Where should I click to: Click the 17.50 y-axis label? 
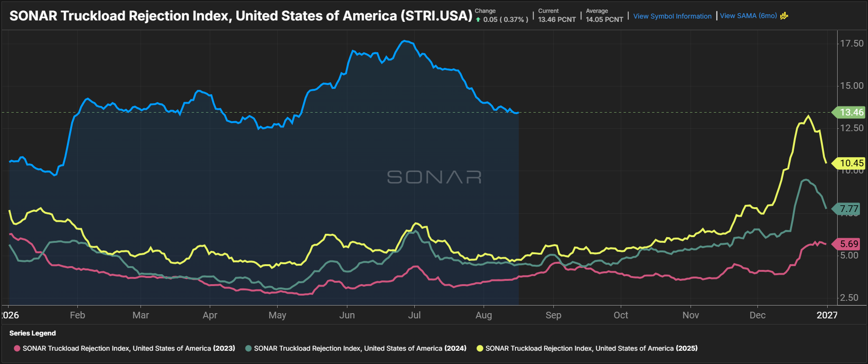coord(852,43)
